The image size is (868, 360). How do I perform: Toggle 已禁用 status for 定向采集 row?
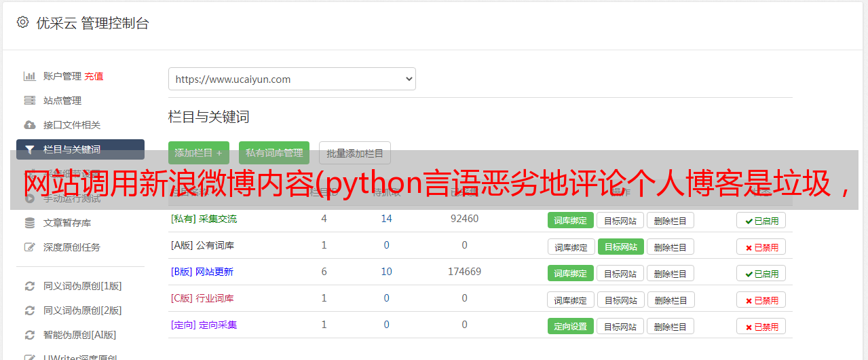[x=761, y=326]
